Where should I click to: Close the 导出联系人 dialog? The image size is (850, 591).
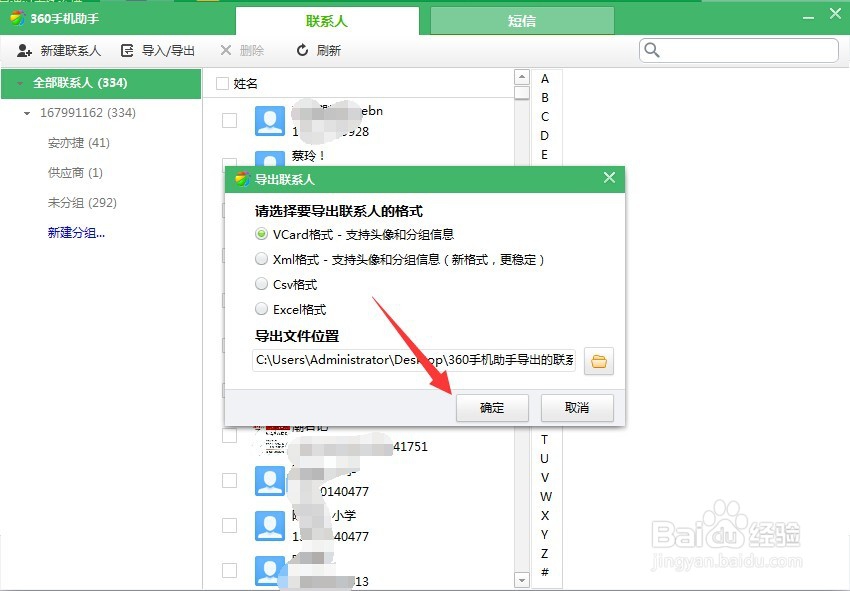tap(609, 178)
